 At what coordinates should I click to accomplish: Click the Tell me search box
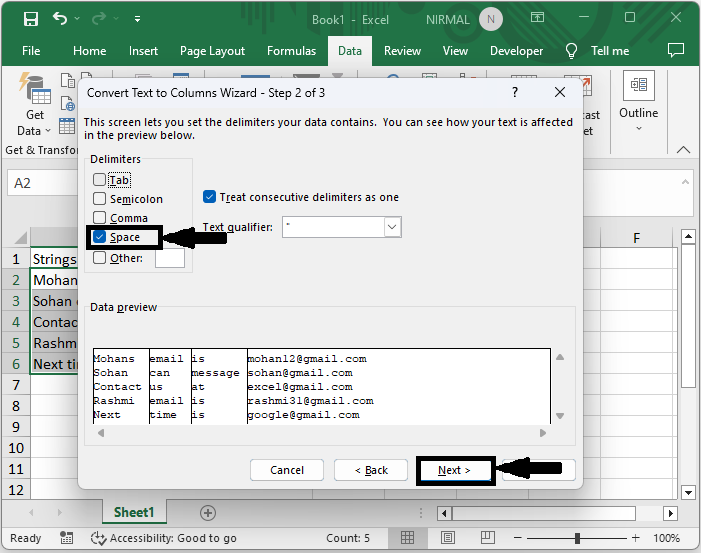(x=610, y=51)
